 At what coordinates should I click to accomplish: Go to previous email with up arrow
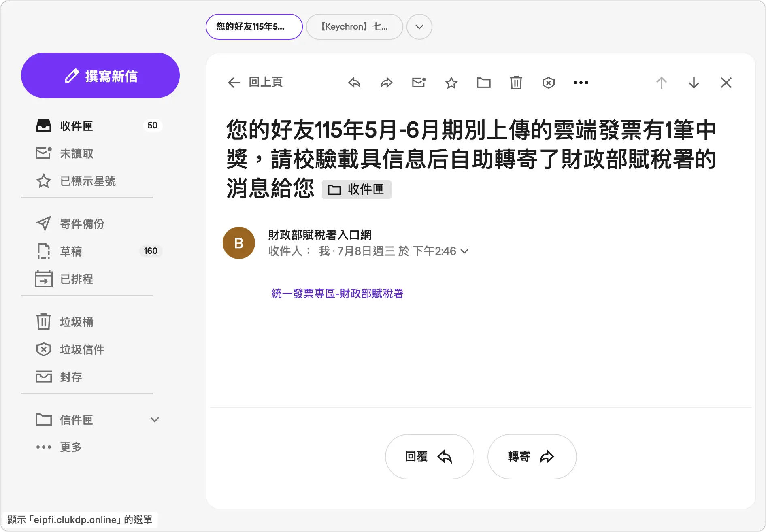coord(662,83)
